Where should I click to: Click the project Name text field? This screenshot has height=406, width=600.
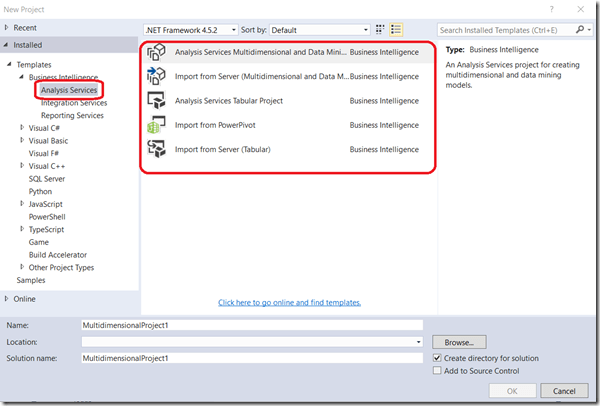(252, 325)
